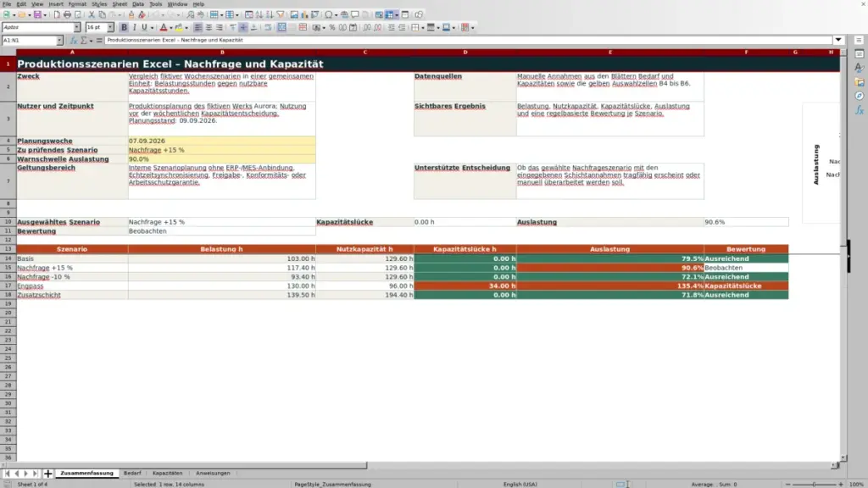The width and height of the screenshot is (868, 488).
Task: Toggle Italic formatting
Action: (135, 28)
